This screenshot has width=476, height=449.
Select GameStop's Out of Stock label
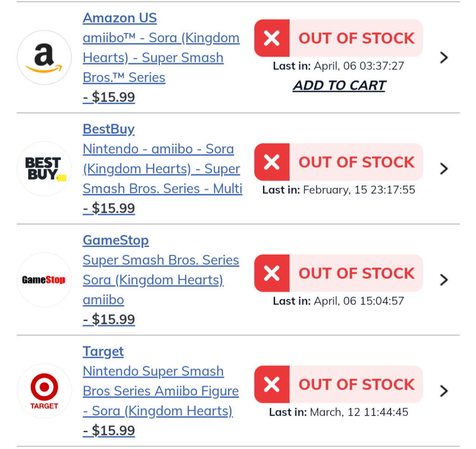point(356,273)
